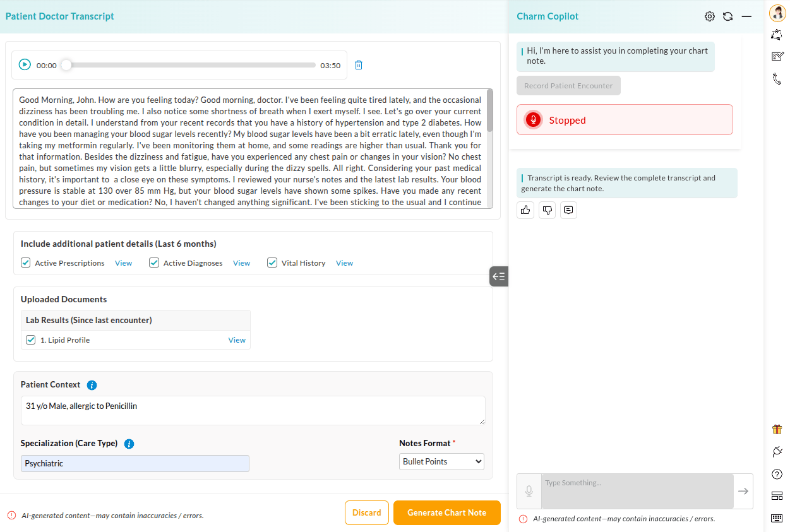Image resolution: width=790 pixels, height=532 pixels.
Task: Click the 'Patient Doctor Transcript' heading
Action: [60, 16]
